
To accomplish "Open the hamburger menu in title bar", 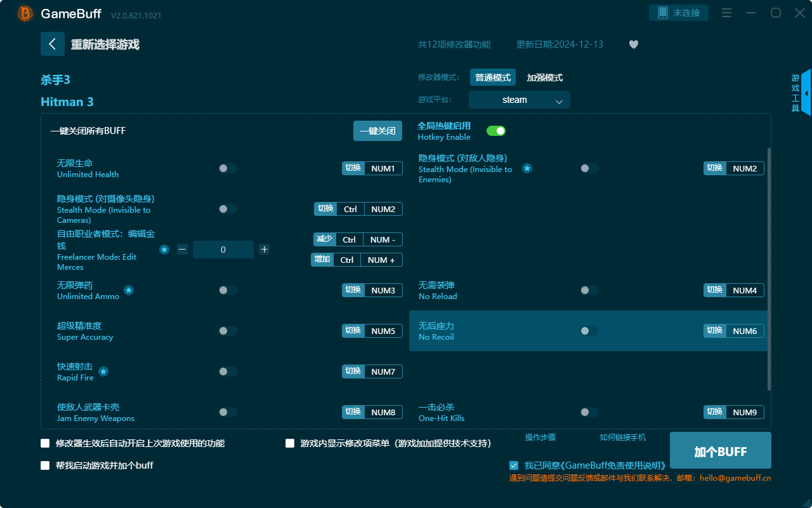I will tap(726, 11).
